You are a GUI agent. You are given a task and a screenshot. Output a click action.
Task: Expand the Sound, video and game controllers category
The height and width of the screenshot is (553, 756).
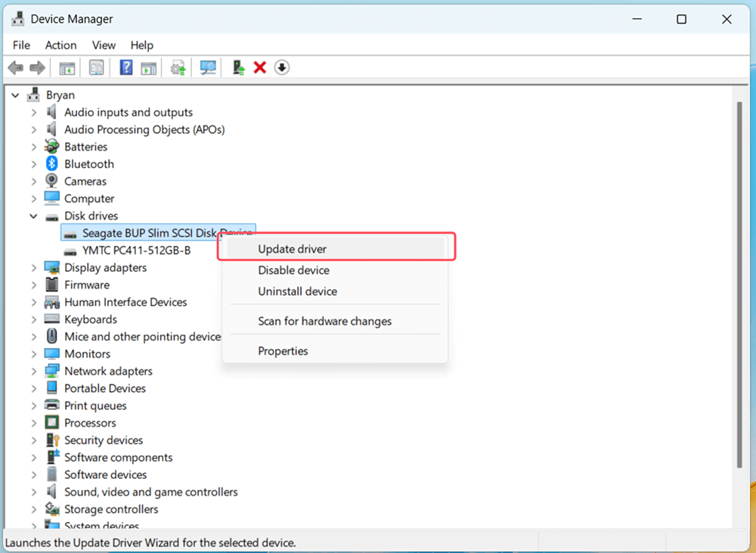coord(33,492)
